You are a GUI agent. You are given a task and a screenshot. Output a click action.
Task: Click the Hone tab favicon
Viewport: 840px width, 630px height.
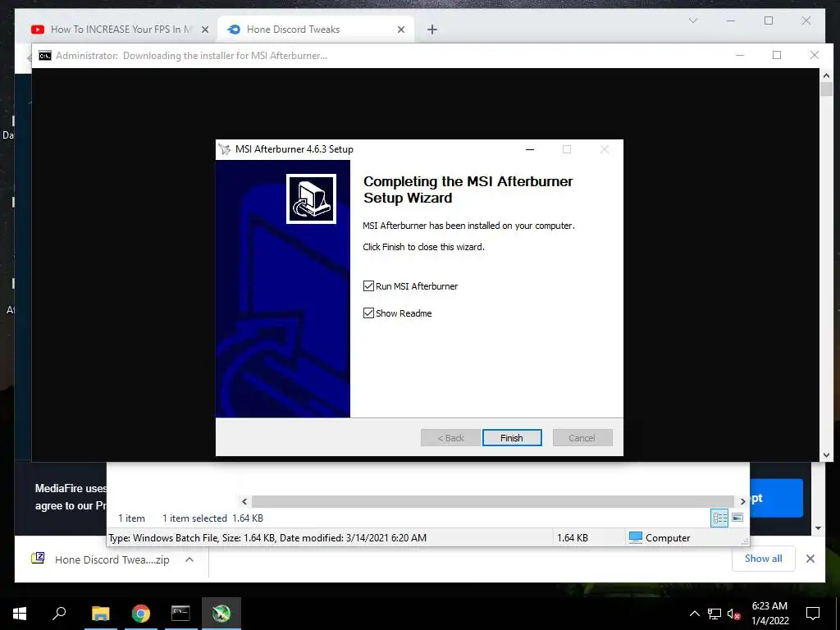[234, 30]
